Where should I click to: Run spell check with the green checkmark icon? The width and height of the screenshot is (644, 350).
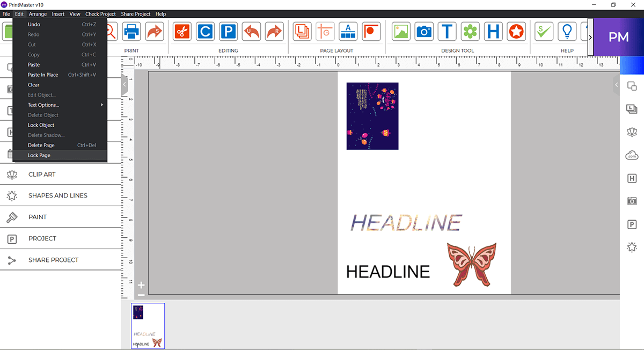click(544, 31)
